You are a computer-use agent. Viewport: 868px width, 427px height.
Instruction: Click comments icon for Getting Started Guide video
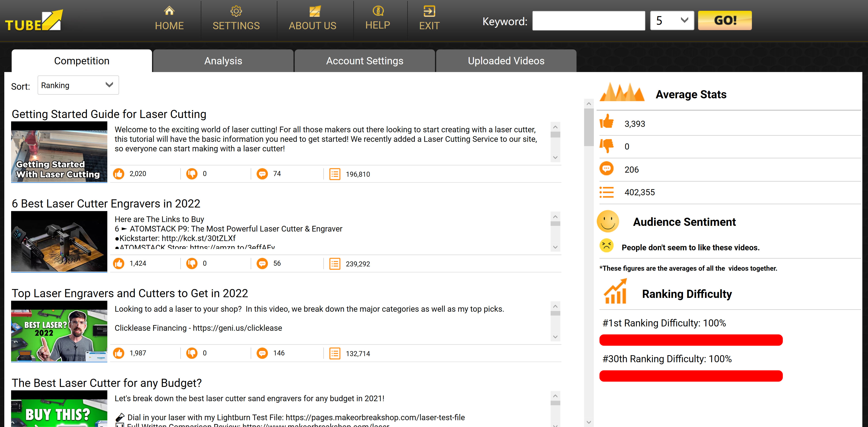click(262, 174)
